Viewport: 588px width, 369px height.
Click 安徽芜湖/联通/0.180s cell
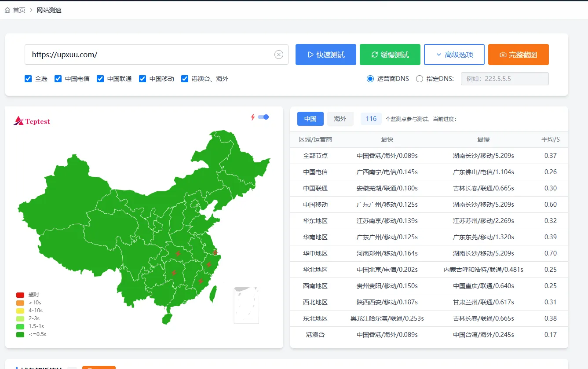tap(387, 188)
